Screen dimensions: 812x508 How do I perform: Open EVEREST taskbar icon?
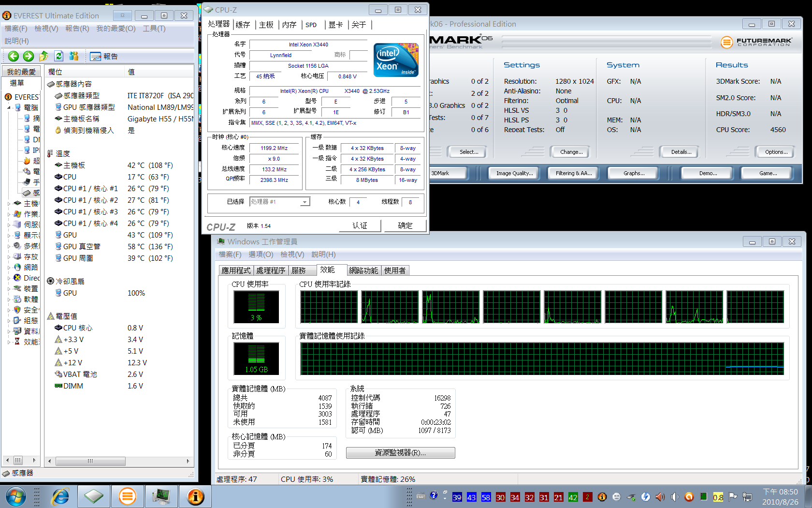(195, 496)
